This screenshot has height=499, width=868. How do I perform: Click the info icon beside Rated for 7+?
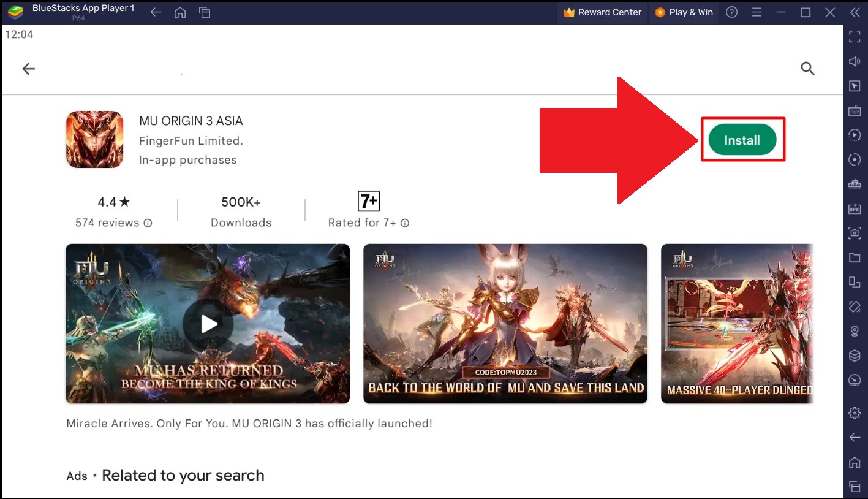pos(404,223)
